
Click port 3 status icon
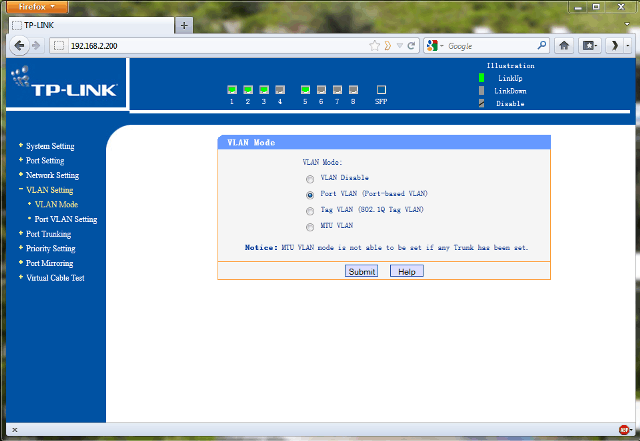point(264,90)
